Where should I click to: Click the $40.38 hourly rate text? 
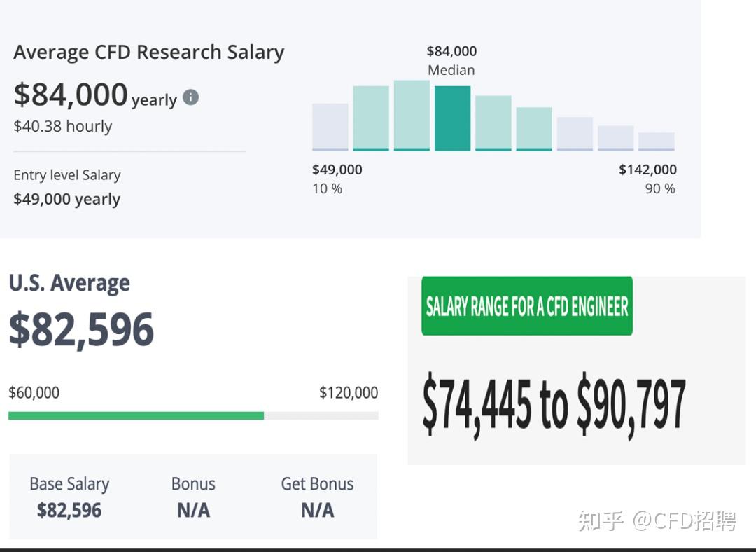(63, 127)
